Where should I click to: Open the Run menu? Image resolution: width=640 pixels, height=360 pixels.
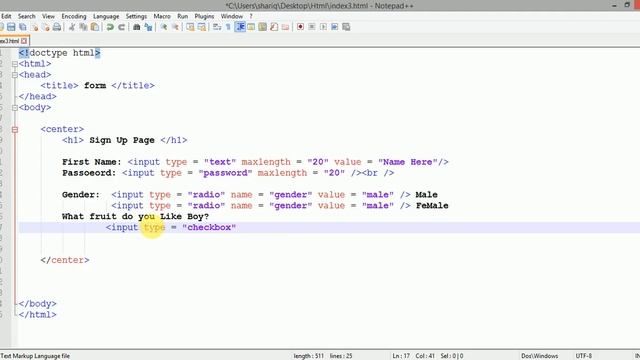tap(182, 16)
